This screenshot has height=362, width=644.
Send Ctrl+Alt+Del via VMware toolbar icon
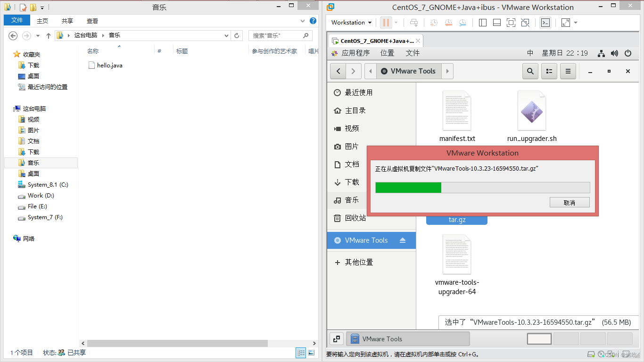pos(414,23)
